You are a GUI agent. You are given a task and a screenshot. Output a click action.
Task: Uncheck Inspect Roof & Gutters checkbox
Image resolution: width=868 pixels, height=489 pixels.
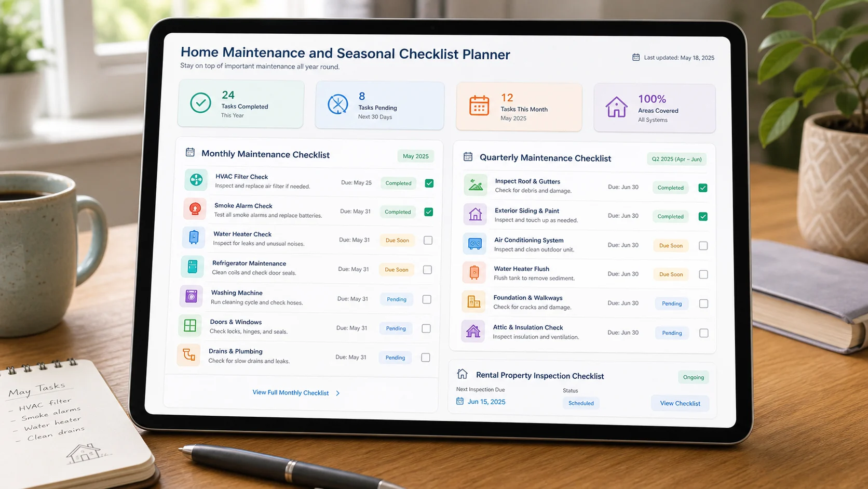click(703, 188)
